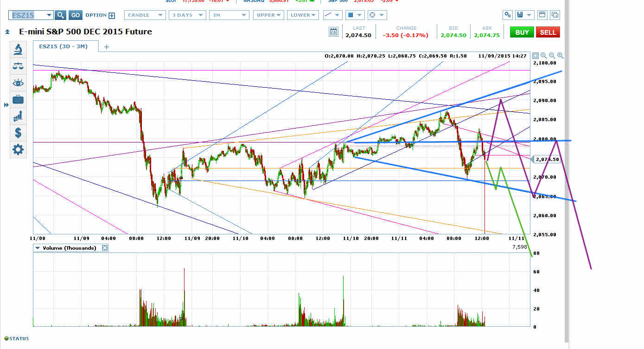
Task: Click the ASK value 2,074.75
Action: 487,35
